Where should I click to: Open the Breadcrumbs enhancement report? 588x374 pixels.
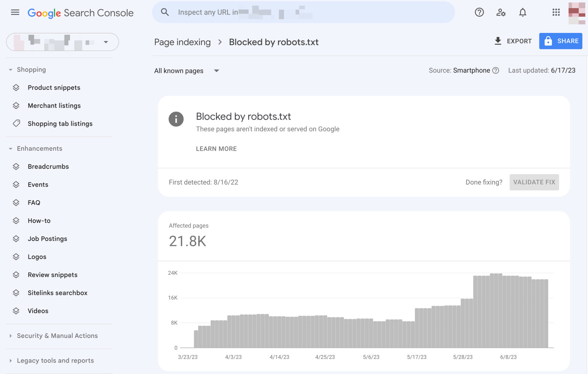[x=48, y=167]
